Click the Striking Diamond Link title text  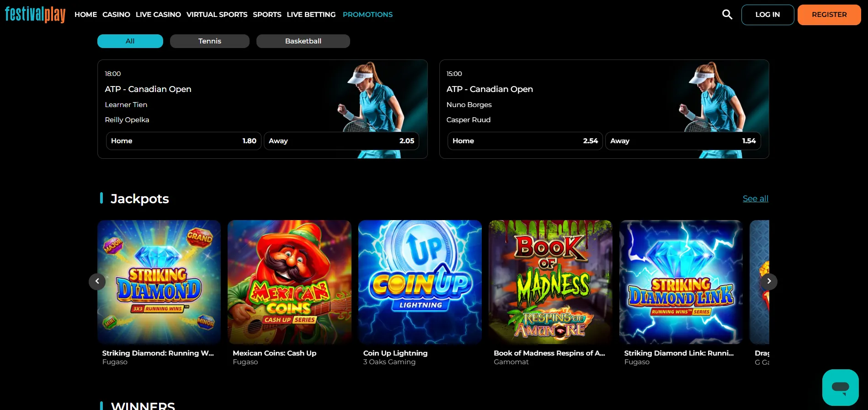click(679, 353)
